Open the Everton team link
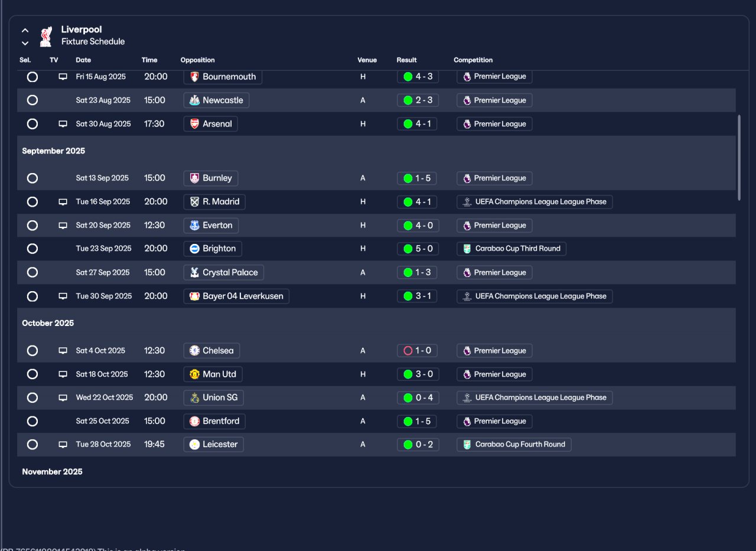Image resolution: width=756 pixels, height=551 pixels. [x=211, y=226]
